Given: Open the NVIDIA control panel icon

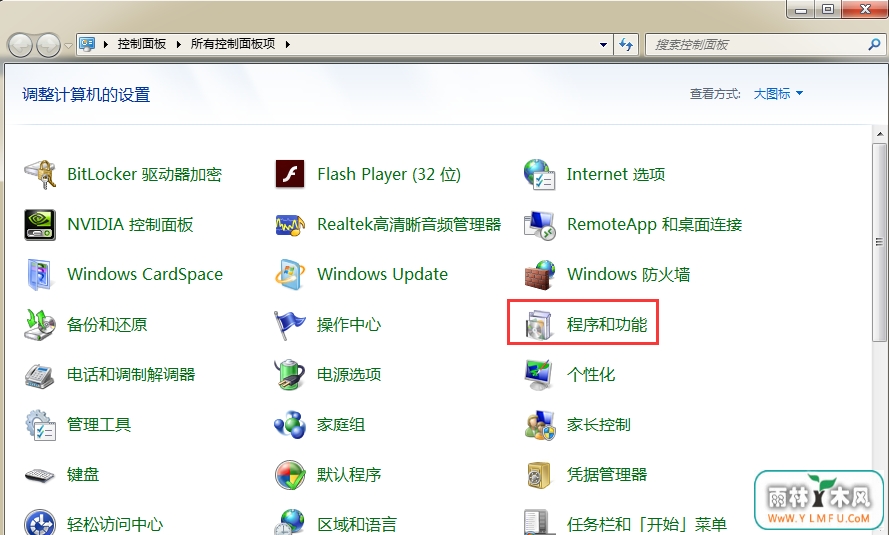Looking at the screenshot, I should pos(40,224).
